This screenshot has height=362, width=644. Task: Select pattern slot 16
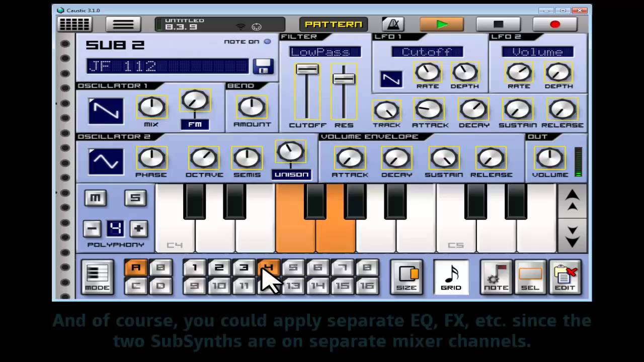coord(367,286)
